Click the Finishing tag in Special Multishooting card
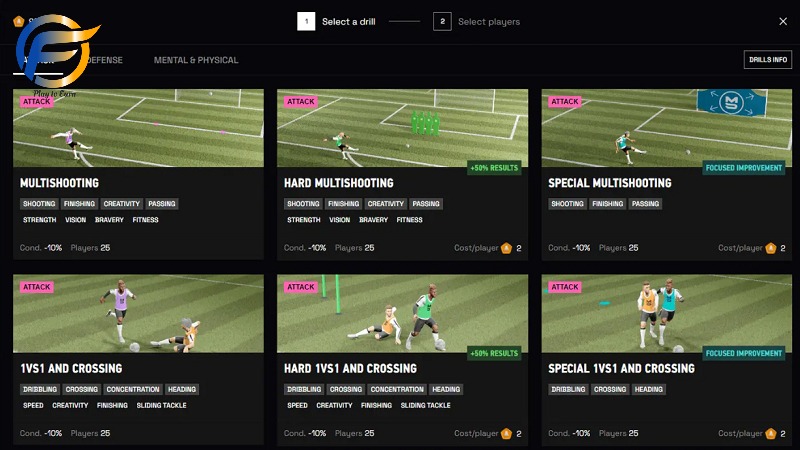The image size is (800, 450). (x=608, y=204)
